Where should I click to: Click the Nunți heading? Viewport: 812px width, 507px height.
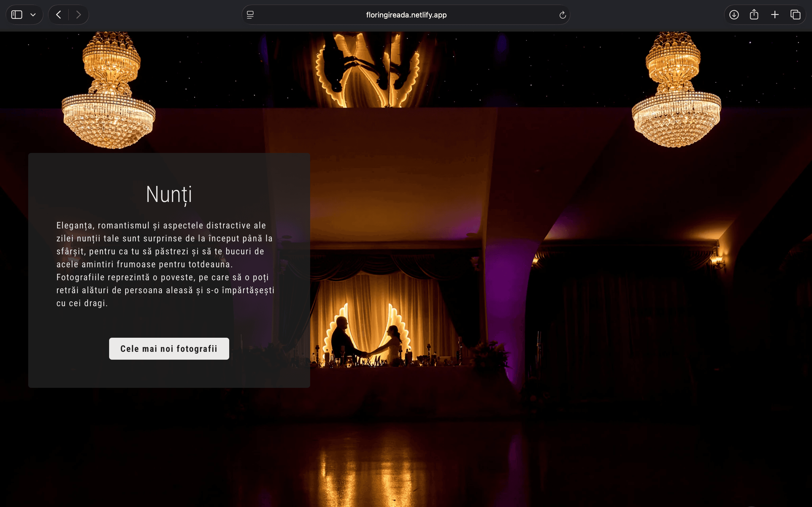(169, 194)
